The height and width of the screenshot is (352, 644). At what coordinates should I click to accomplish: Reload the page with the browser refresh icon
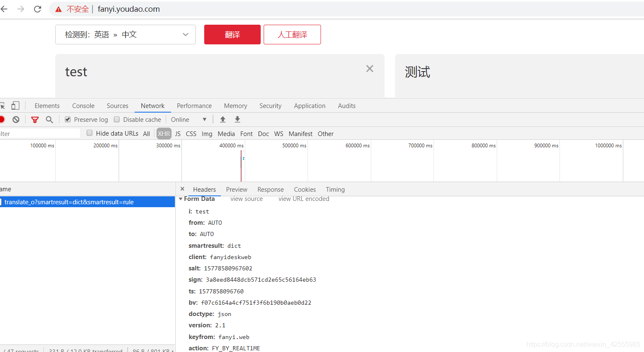pyautogui.click(x=38, y=9)
